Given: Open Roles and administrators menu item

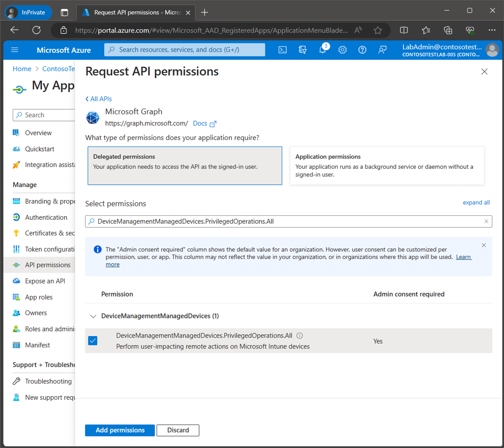Looking at the screenshot, I should click(x=44, y=329).
